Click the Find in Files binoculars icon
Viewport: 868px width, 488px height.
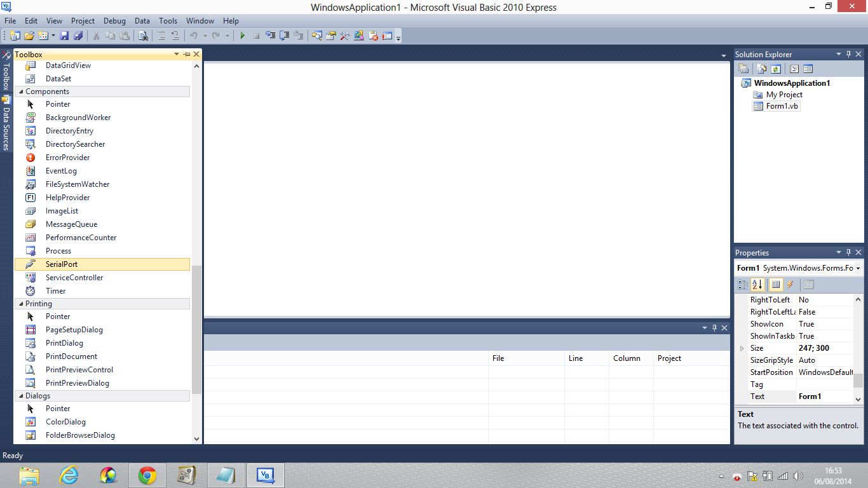[x=144, y=36]
